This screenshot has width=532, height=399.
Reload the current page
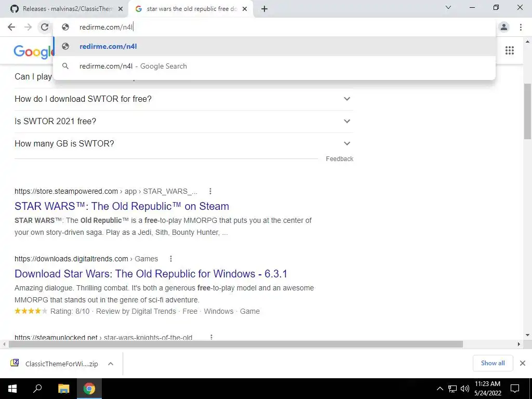[x=45, y=27]
